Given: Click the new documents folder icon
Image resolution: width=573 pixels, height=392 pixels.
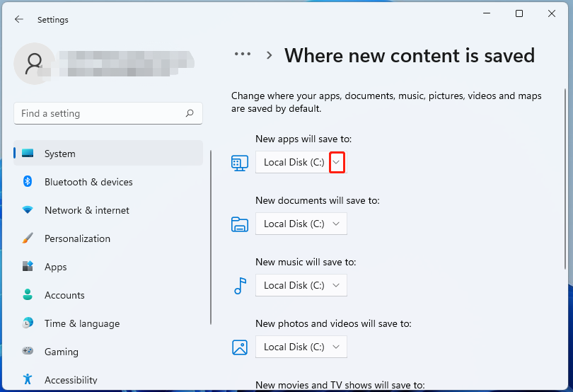Looking at the screenshot, I should point(240,224).
